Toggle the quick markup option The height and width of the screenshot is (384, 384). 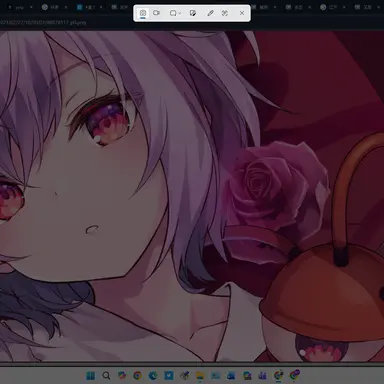pos(192,13)
